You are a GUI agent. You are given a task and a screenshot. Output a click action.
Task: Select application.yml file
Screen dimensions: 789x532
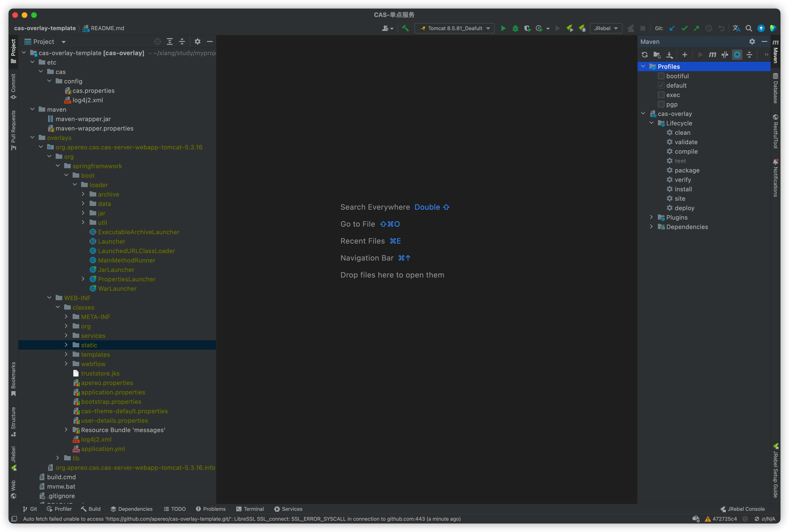coord(103,449)
